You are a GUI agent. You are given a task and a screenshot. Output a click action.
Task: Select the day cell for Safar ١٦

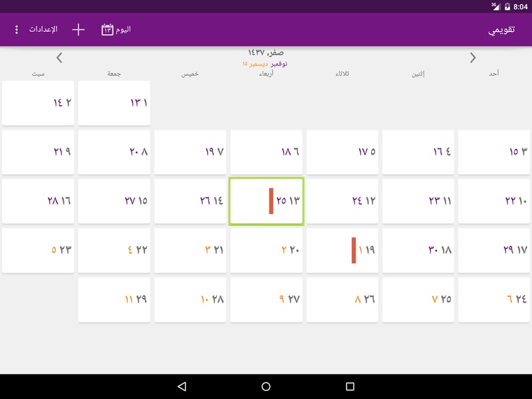tap(38, 201)
